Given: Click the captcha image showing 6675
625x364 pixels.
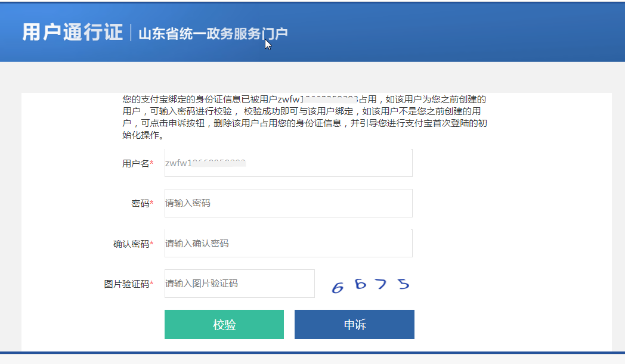Looking at the screenshot, I should coord(371,287).
